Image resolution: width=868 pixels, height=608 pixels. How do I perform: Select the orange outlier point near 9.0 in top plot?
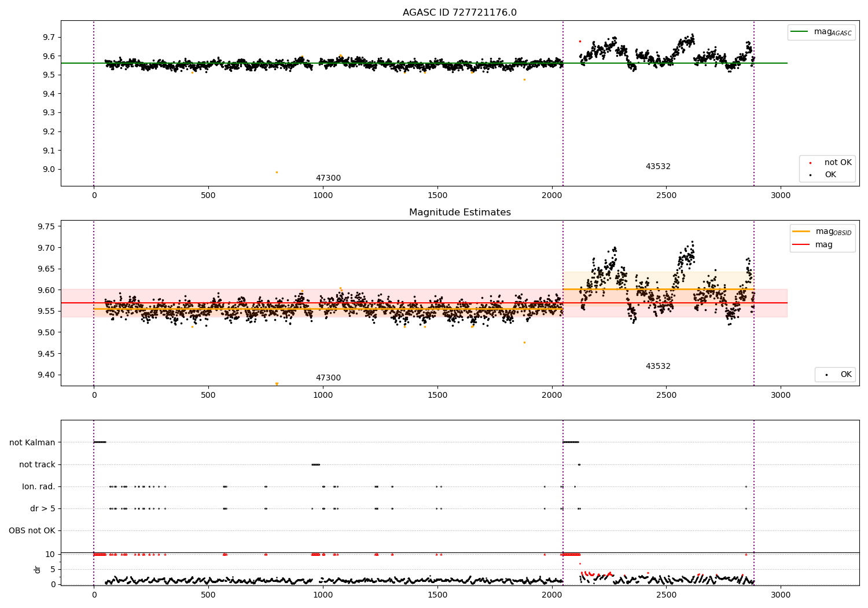pyautogui.click(x=277, y=172)
